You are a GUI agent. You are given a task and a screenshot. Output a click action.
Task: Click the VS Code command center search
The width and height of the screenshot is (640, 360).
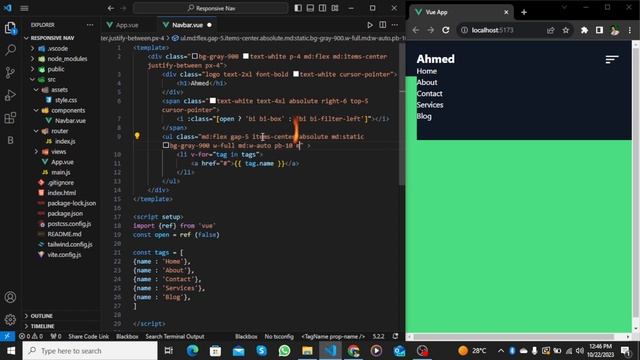[211, 8]
